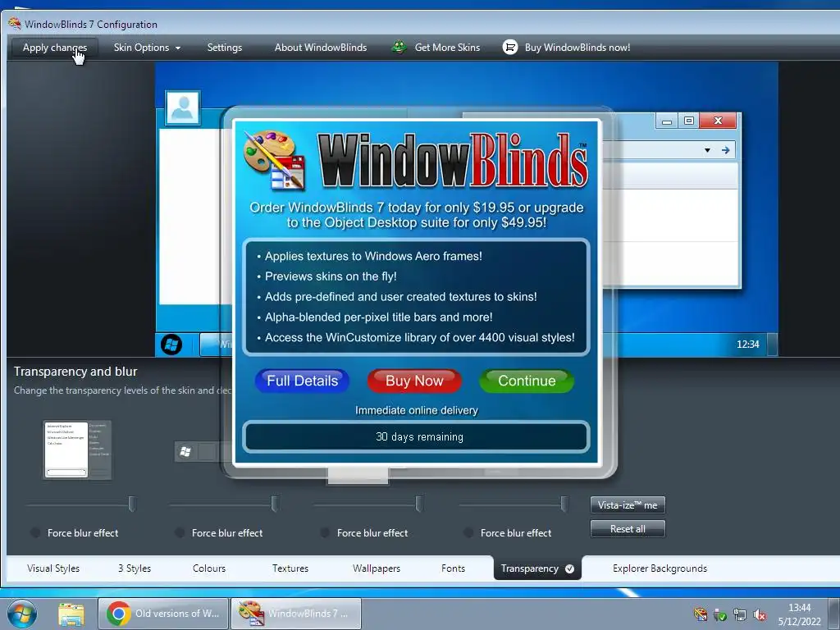Switch to the 3 Styles tab
Screen dimensions: 840x630
coord(135,568)
